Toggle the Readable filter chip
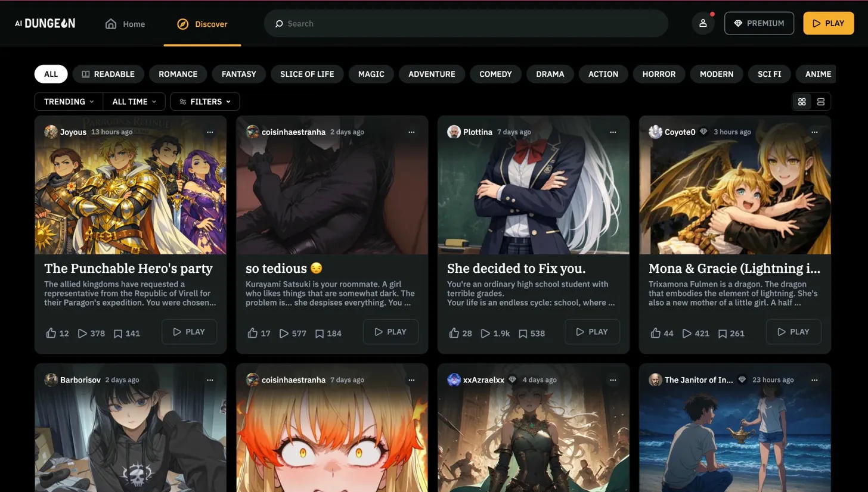Viewport: 868px width, 492px height. tap(108, 74)
